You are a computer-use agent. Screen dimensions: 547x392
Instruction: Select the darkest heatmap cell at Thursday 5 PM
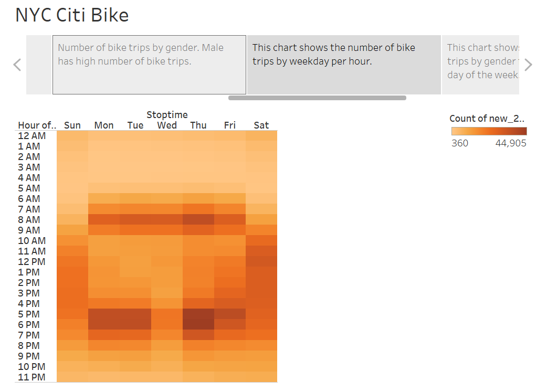click(x=198, y=314)
